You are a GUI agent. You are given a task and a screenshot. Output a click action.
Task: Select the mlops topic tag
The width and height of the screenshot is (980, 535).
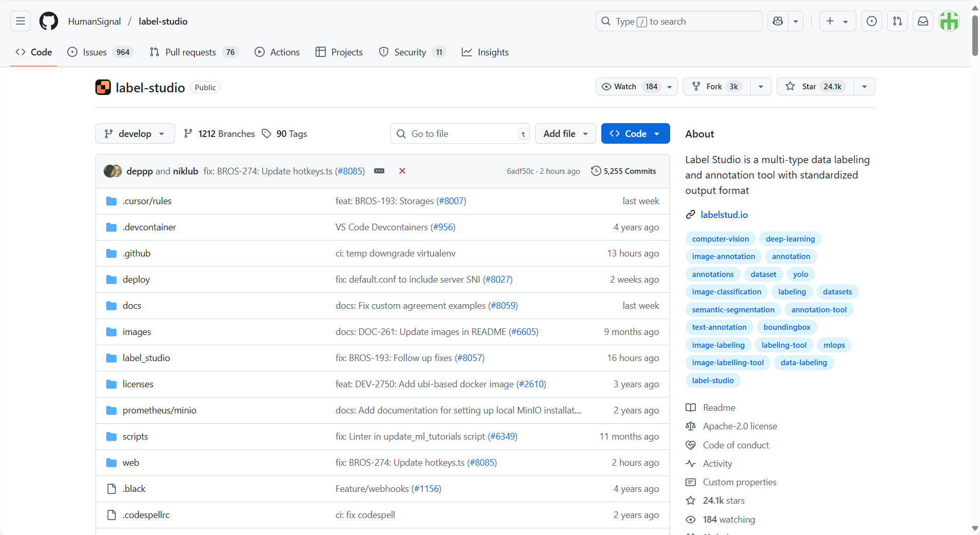pos(834,345)
